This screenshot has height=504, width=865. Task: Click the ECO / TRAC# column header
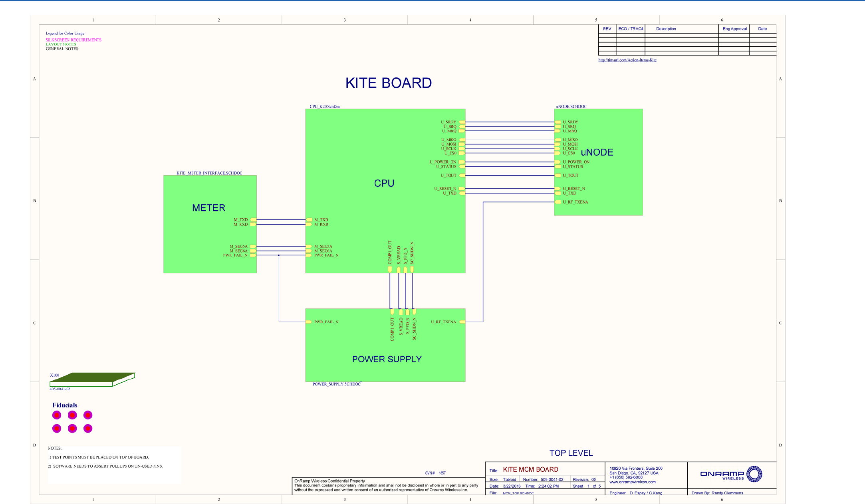[x=631, y=29]
